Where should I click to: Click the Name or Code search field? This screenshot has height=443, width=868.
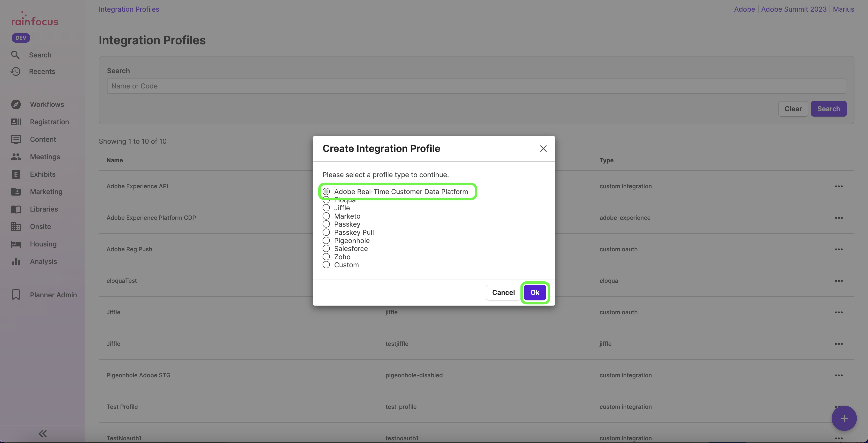(x=476, y=86)
